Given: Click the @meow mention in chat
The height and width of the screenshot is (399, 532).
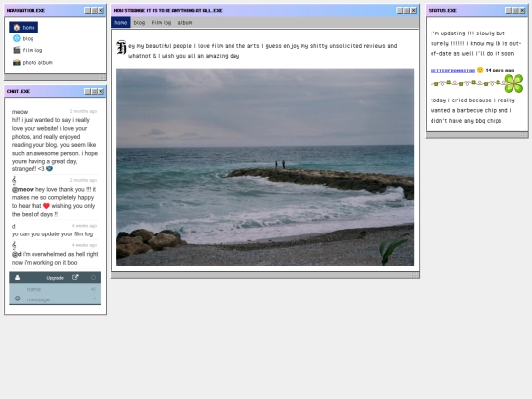Looking at the screenshot, I should 23,189.
